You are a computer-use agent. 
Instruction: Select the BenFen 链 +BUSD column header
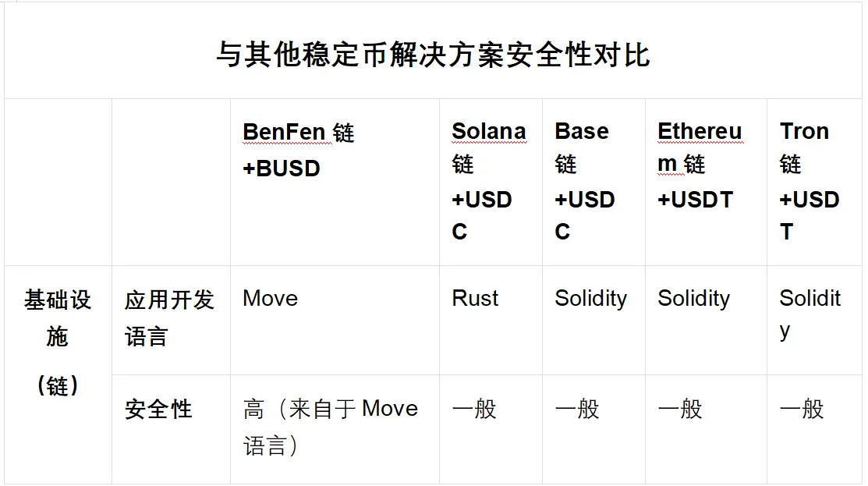pos(298,150)
